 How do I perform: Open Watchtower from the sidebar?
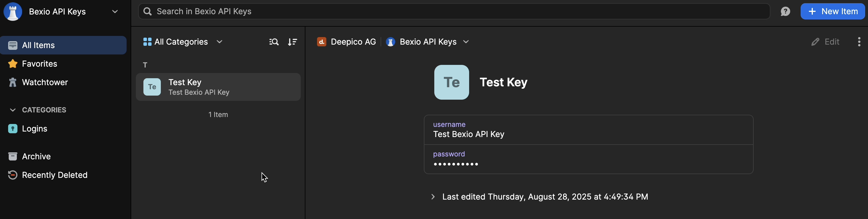(x=44, y=83)
